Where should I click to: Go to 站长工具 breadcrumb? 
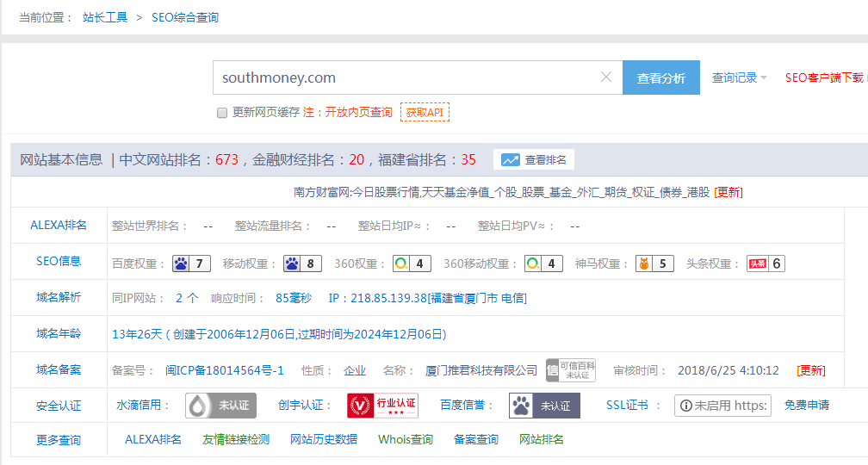[105, 17]
